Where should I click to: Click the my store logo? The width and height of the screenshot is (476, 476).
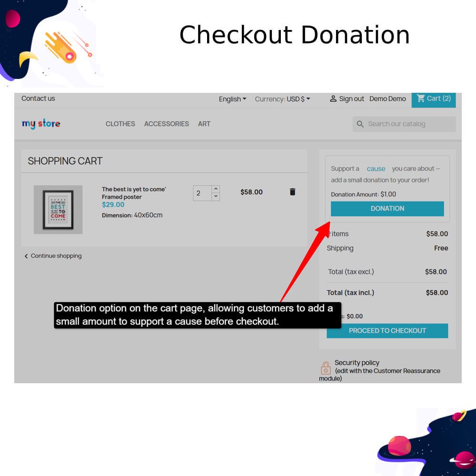pos(41,124)
